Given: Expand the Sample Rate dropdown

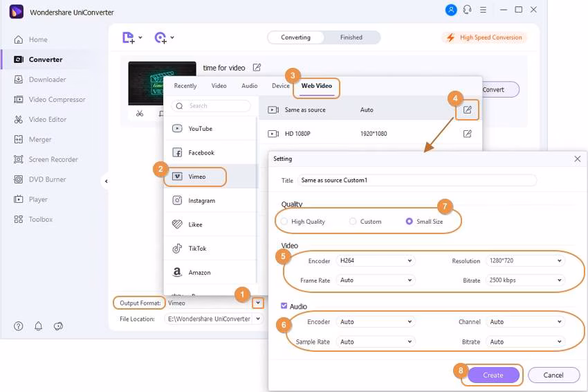Looking at the screenshot, I should [376, 341].
